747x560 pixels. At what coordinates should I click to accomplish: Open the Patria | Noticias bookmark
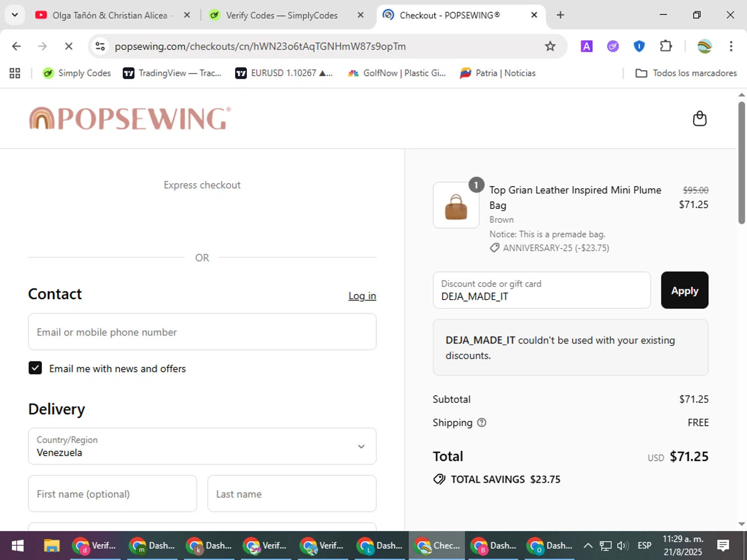(498, 73)
